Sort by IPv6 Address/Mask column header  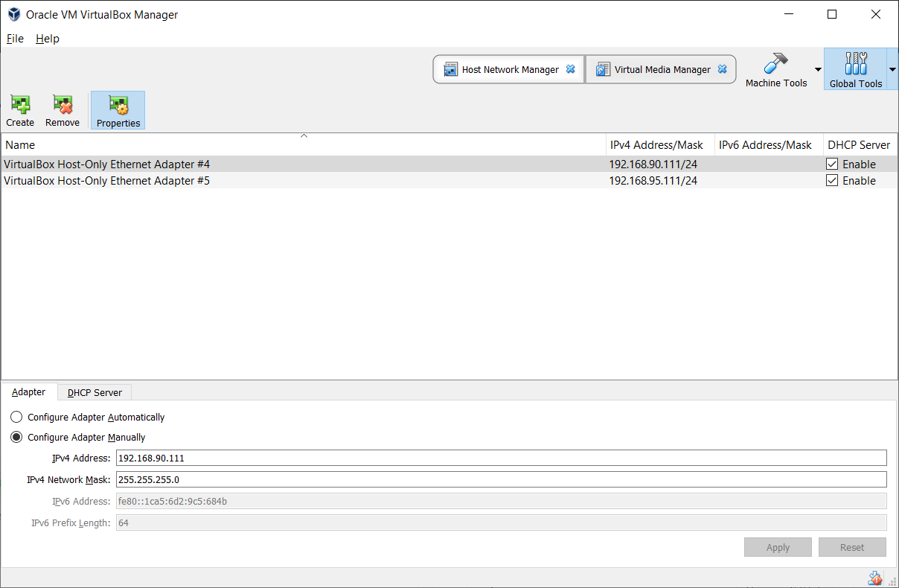tap(769, 145)
